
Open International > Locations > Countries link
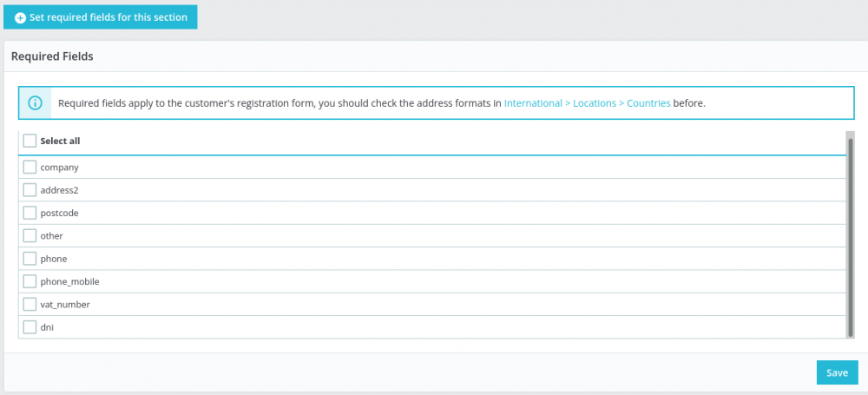point(587,102)
